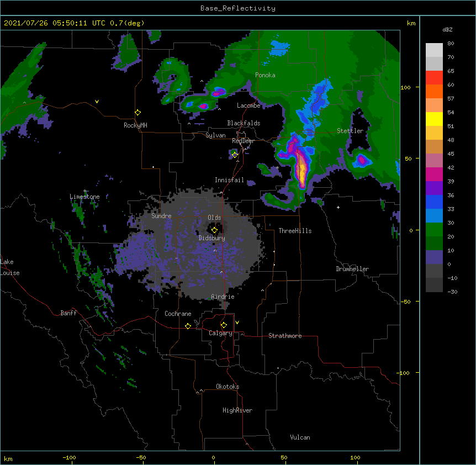
Task: Click the Banff label
Action: click(68, 313)
